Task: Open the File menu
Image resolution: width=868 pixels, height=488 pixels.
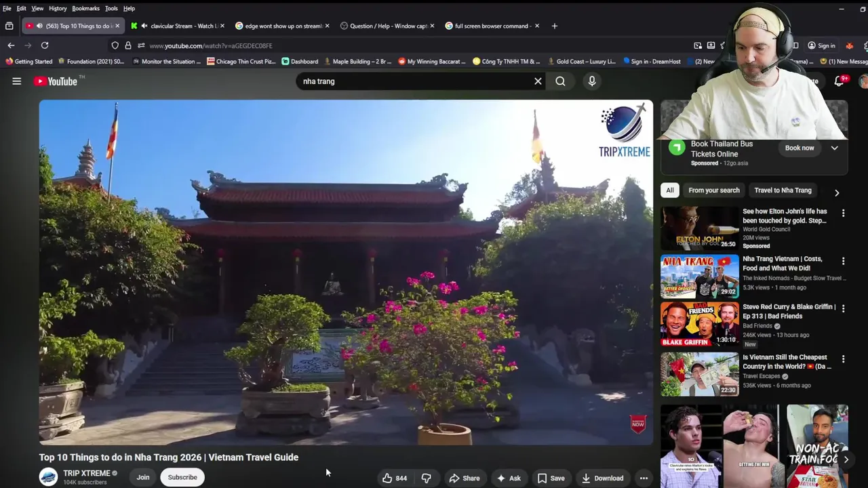Action: tap(7, 8)
